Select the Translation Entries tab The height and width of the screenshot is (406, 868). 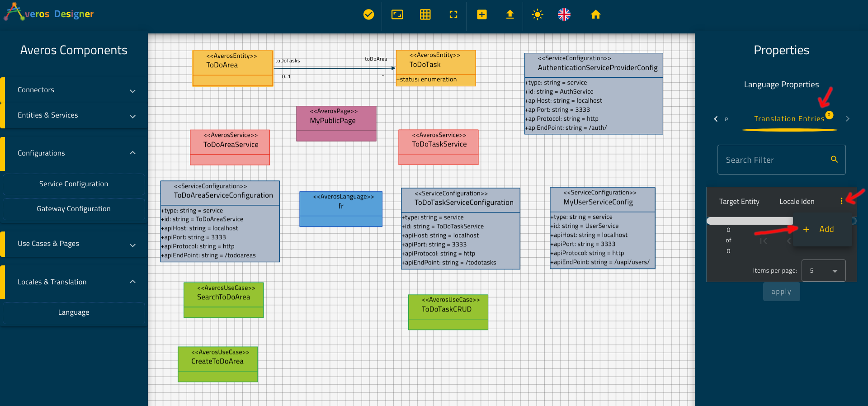pos(789,119)
